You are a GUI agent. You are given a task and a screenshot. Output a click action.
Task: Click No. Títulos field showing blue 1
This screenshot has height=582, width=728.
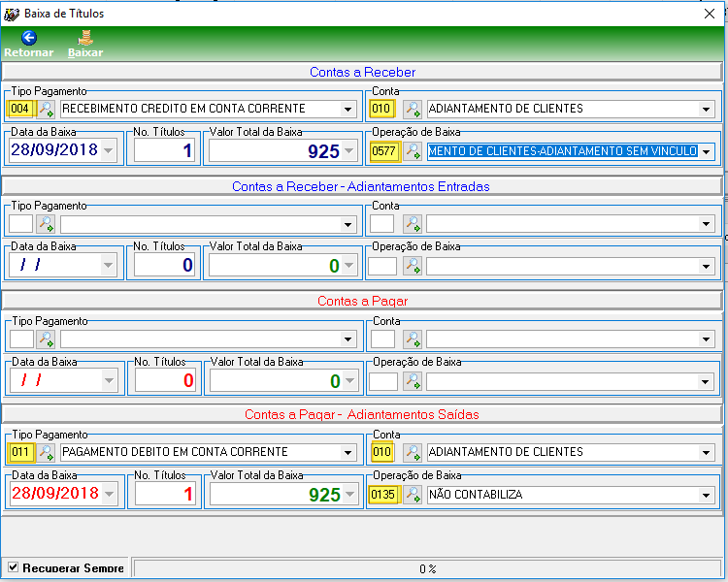tap(164, 150)
